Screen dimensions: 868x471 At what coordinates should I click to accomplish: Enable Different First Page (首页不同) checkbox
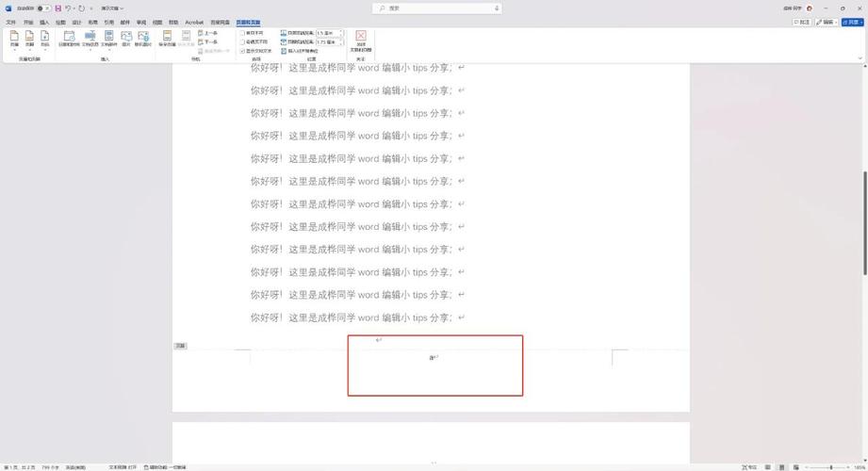tap(242, 33)
